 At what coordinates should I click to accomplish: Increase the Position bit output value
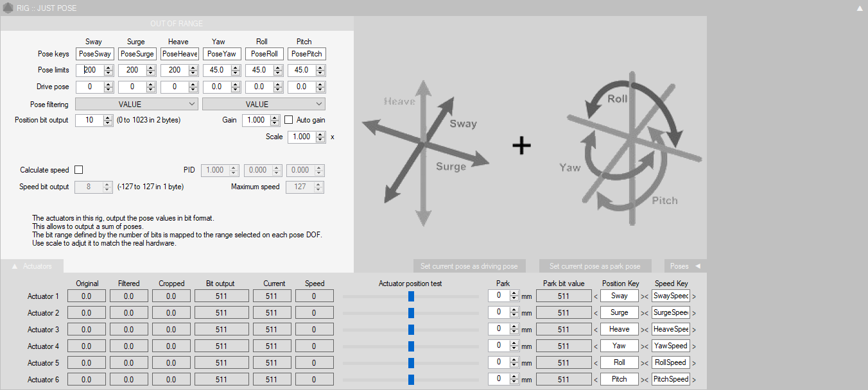pyautogui.click(x=108, y=117)
